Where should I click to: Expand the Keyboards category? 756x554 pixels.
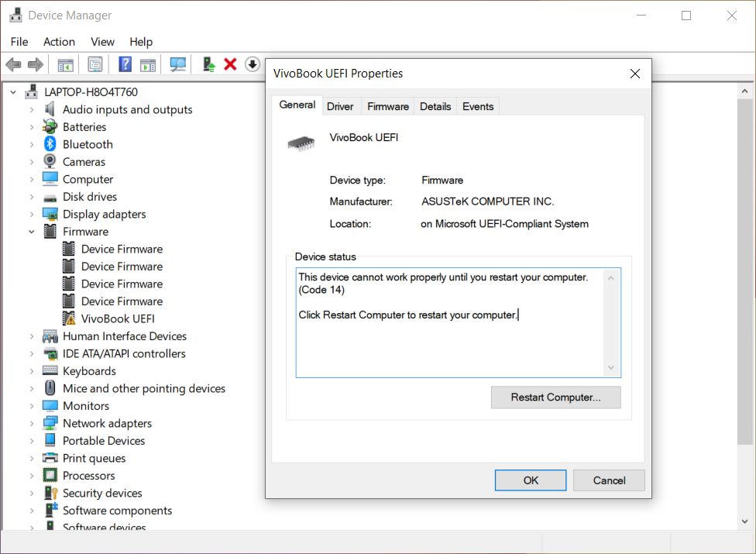coord(32,371)
